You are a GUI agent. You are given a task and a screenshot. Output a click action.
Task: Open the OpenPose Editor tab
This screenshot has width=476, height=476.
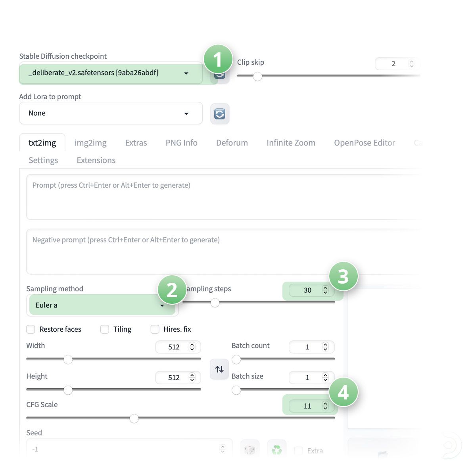tap(365, 143)
